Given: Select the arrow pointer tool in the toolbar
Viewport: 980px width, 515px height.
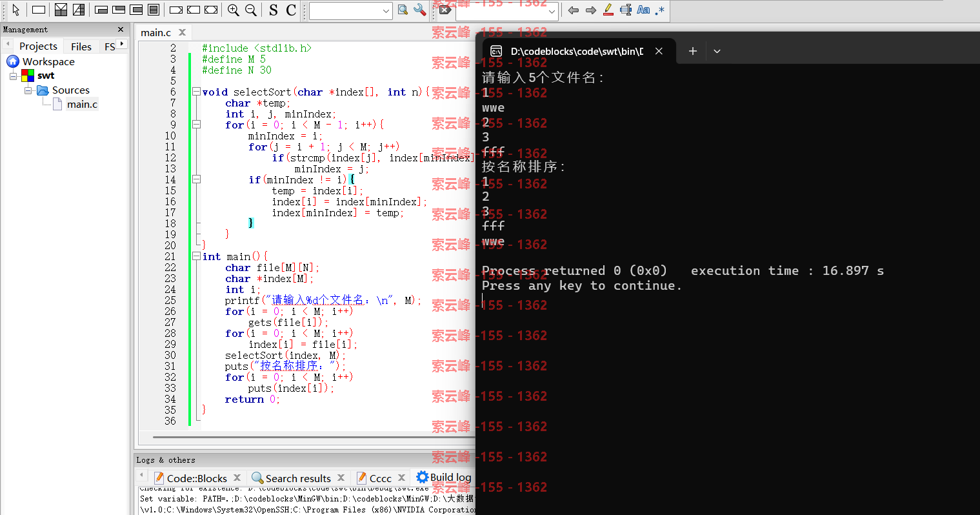Looking at the screenshot, I should 15,10.
